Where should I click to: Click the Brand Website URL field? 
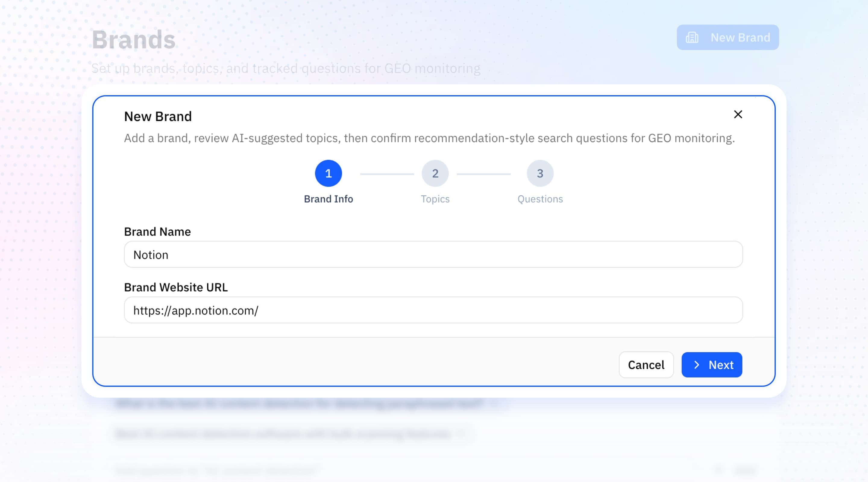(x=433, y=310)
